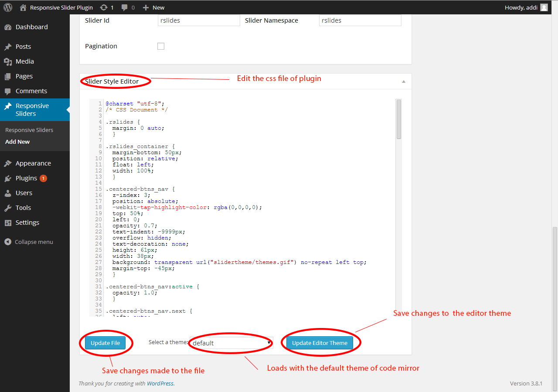The image size is (558, 392).
Task: Click into the Slider Namespace input field
Action: click(x=360, y=20)
